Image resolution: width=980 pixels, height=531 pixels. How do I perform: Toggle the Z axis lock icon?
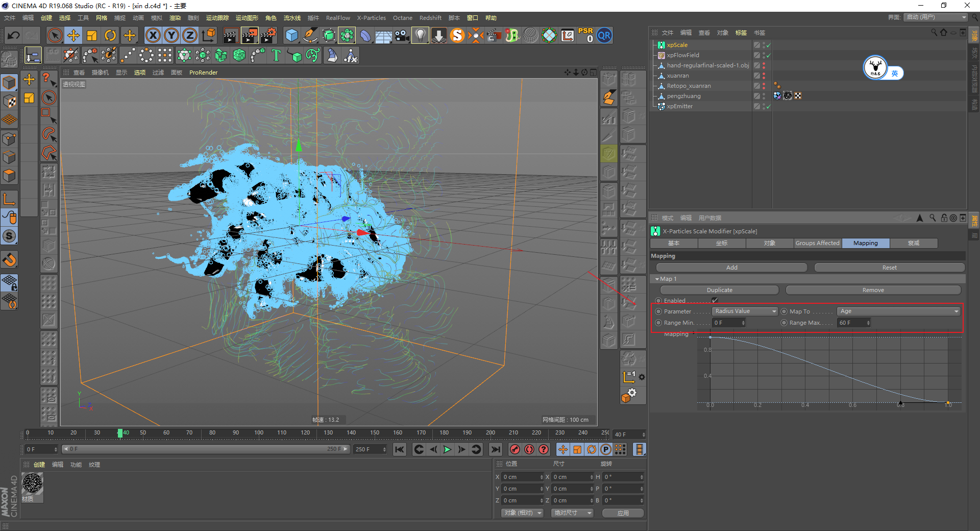(x=189, y=35)
